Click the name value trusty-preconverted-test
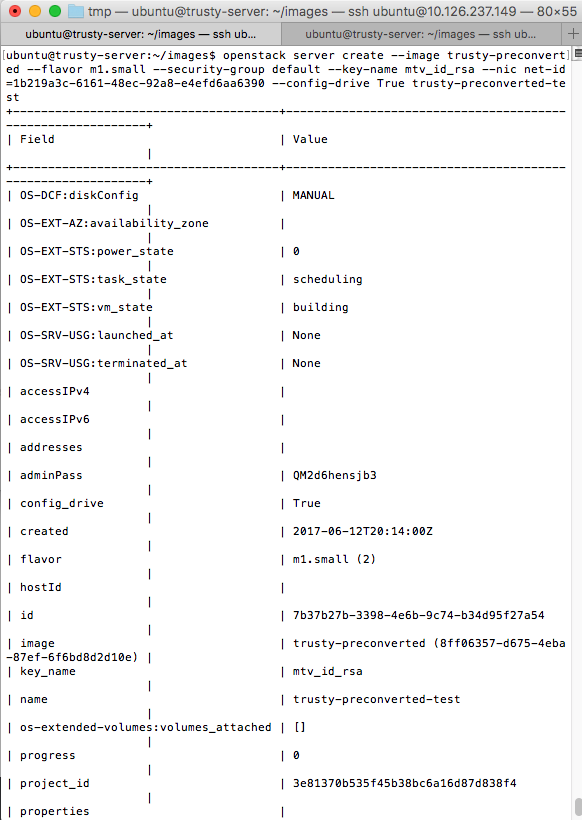The height and width of the screenshot is (820, 582). [x=376, y=700]
